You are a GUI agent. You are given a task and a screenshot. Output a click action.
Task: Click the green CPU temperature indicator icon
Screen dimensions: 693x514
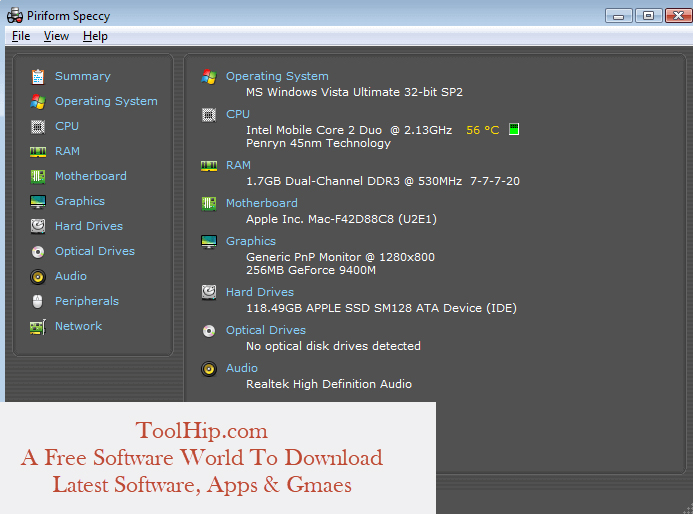point(514,129)
